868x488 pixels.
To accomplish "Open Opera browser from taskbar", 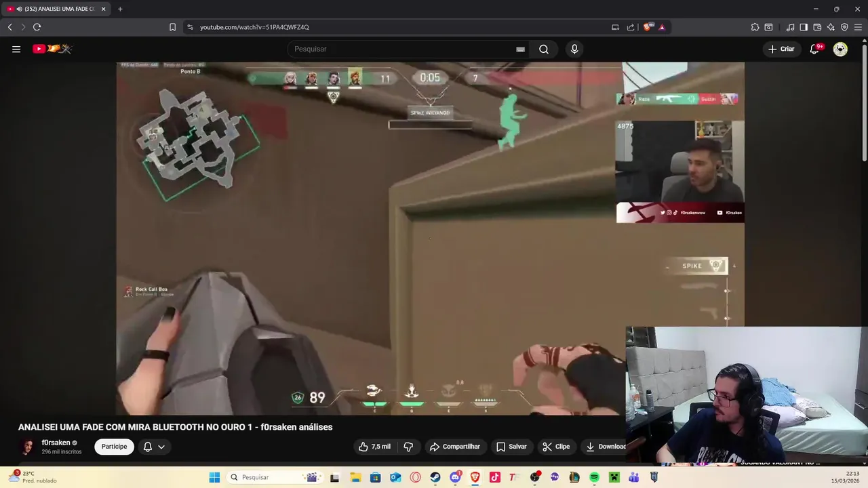I will [415, 477].
